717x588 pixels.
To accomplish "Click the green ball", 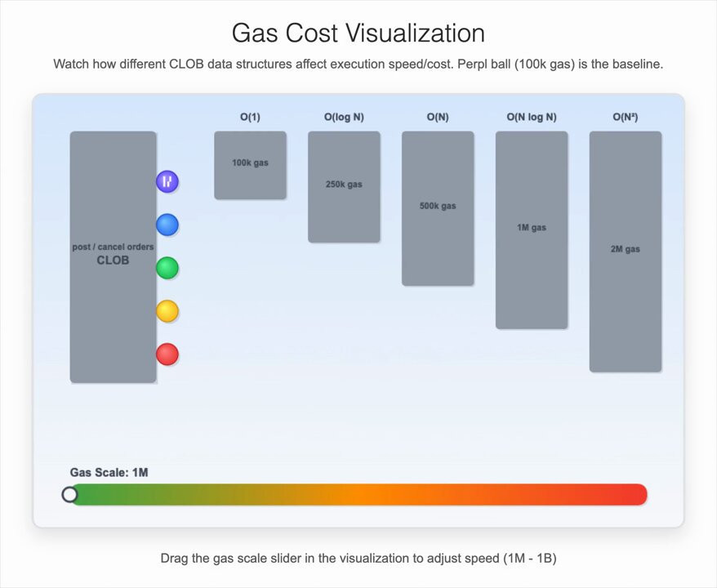I will pyautogui.click(x=167, y=268).
